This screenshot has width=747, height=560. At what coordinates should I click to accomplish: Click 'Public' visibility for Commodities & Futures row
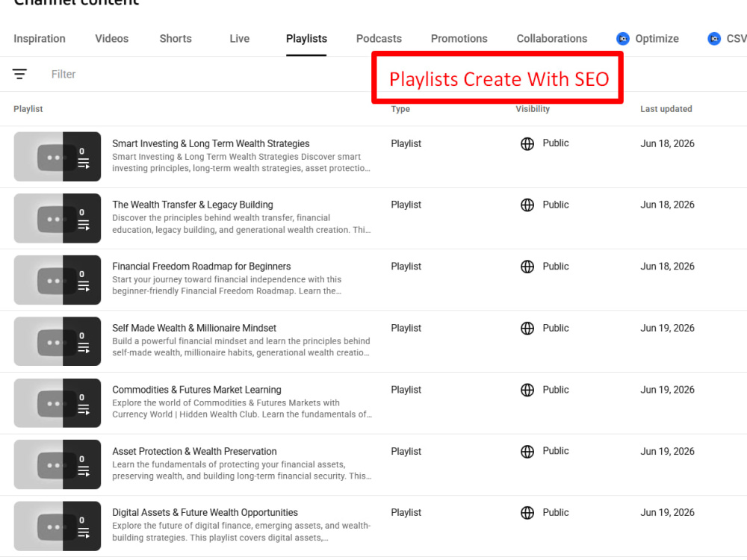[x=556, y=390]
